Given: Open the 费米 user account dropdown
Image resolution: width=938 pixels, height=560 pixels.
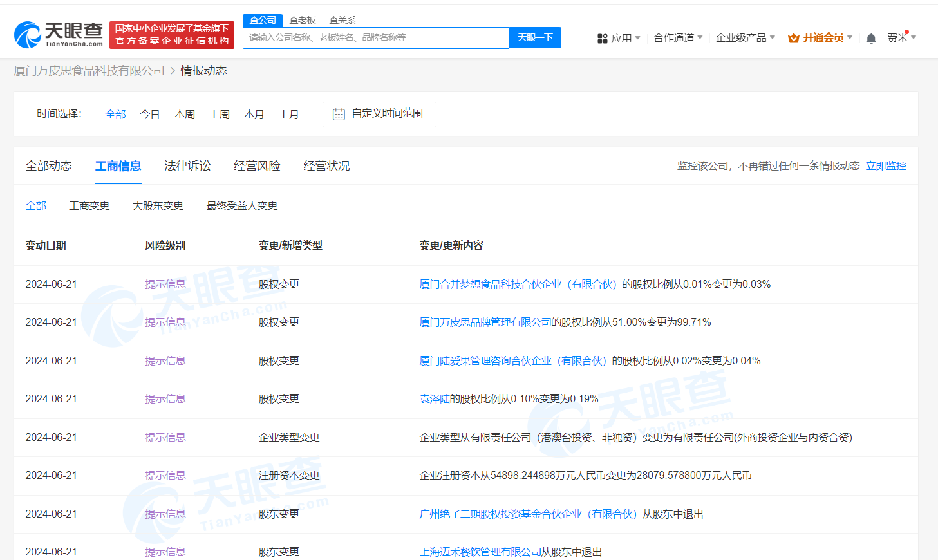Looking at the screenshot, I should (x=901, y=38).
